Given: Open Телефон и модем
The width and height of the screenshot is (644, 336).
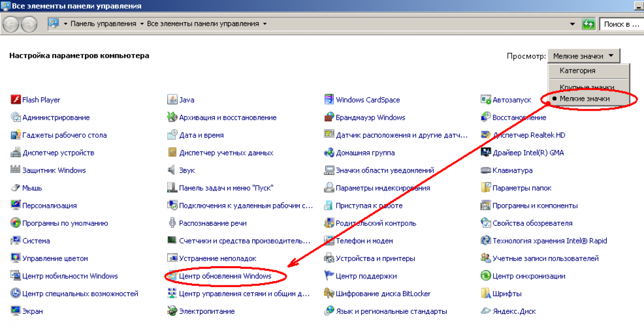Looking at the screenshot, I should pyautogui.click(x=364, y=241).
